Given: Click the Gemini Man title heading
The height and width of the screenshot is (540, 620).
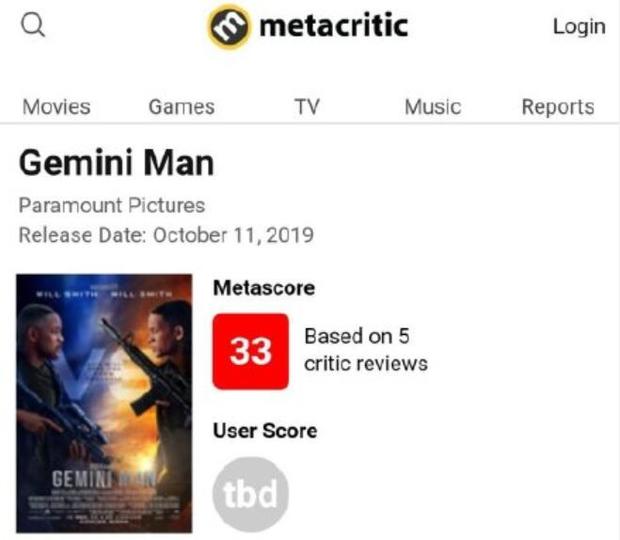Looking at the screenshot, I should tap(116, 163).
